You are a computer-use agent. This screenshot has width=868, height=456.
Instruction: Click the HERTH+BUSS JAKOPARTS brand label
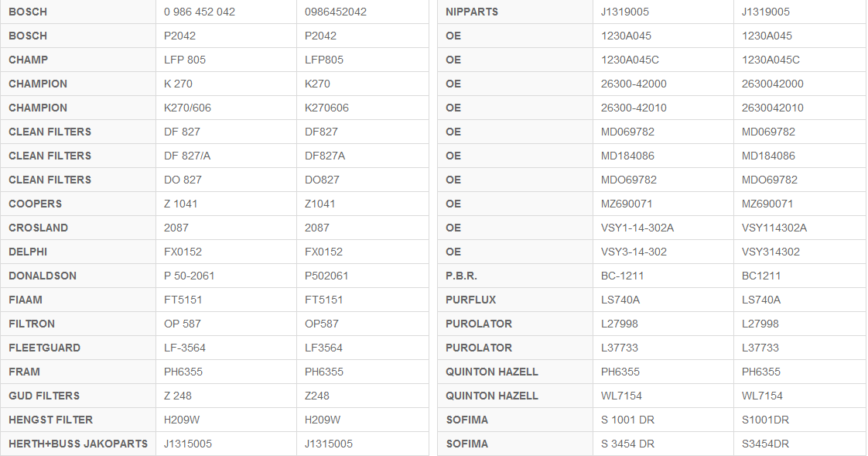point(78,444)
